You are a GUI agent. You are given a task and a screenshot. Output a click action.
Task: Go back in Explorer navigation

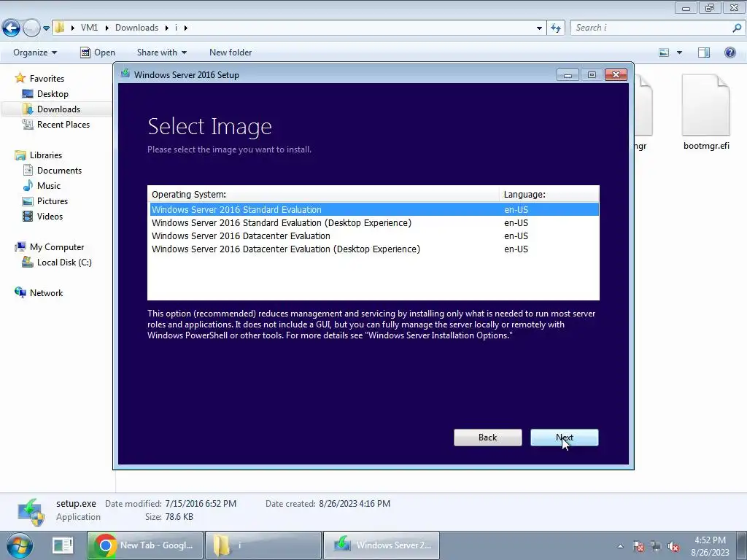point(11,28)
